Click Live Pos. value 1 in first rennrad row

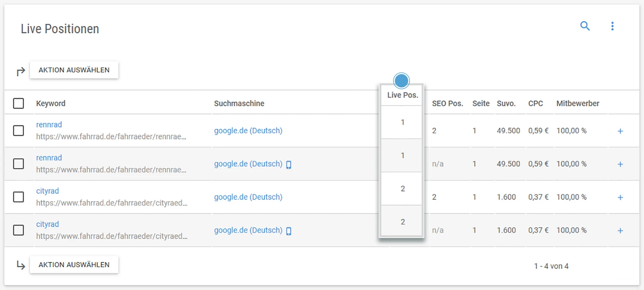(x=402, y=122)
